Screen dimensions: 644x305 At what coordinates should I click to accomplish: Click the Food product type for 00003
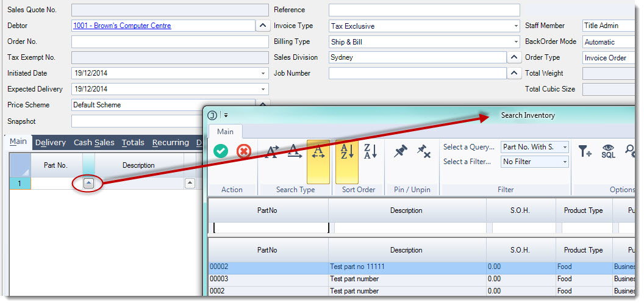coord(564,279)
